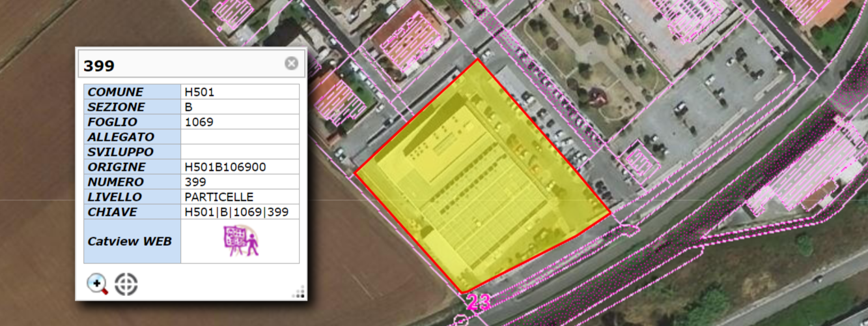Click the empty SVILUPPO value cell
The width and height of the screenshot is (868, 326).
239,152
